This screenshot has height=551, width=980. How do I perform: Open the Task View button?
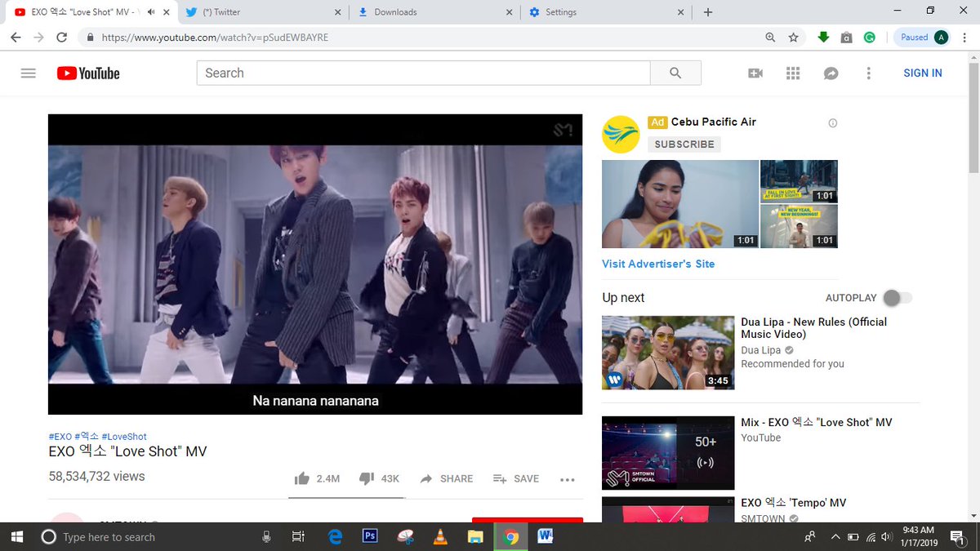pyautogui.click(x=298, y=536)
